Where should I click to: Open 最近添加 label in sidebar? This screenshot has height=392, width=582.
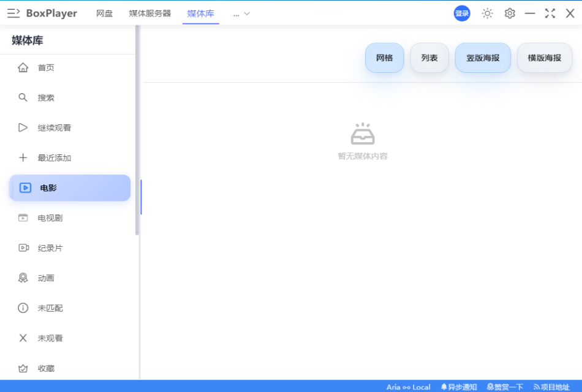pyautogui.click(x=54, y=158)
